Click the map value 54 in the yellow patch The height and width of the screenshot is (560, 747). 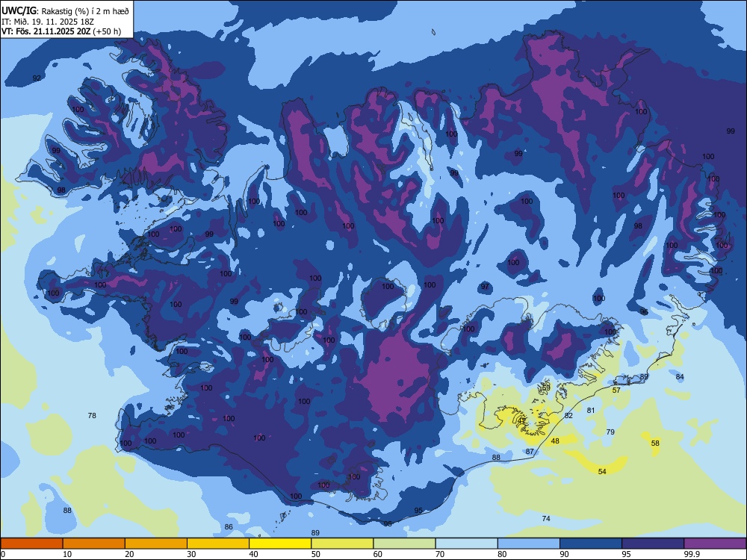(602, 471)
